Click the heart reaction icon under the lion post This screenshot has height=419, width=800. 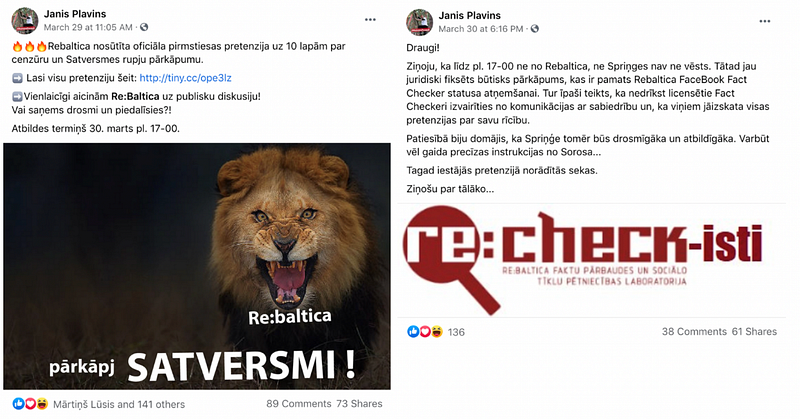[30, 404]
